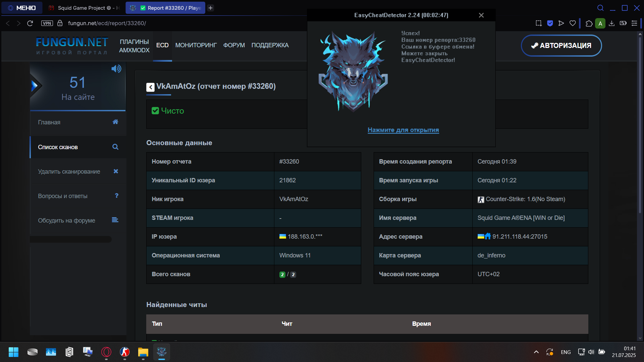This screenshot has height=362, width=644.
Task: Click the back arrow beside VkAmAtOz
Action: 150,87
